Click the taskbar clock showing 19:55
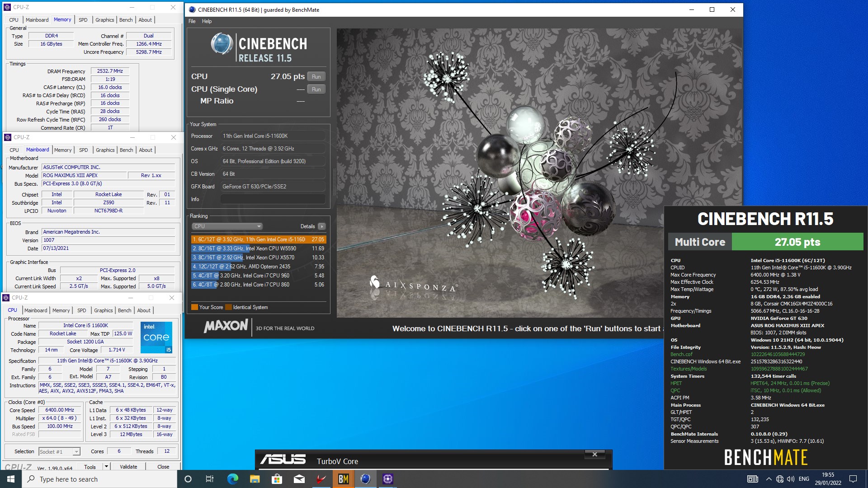Image resolution: width=868 pixels, height=488 pixels. 828,479
